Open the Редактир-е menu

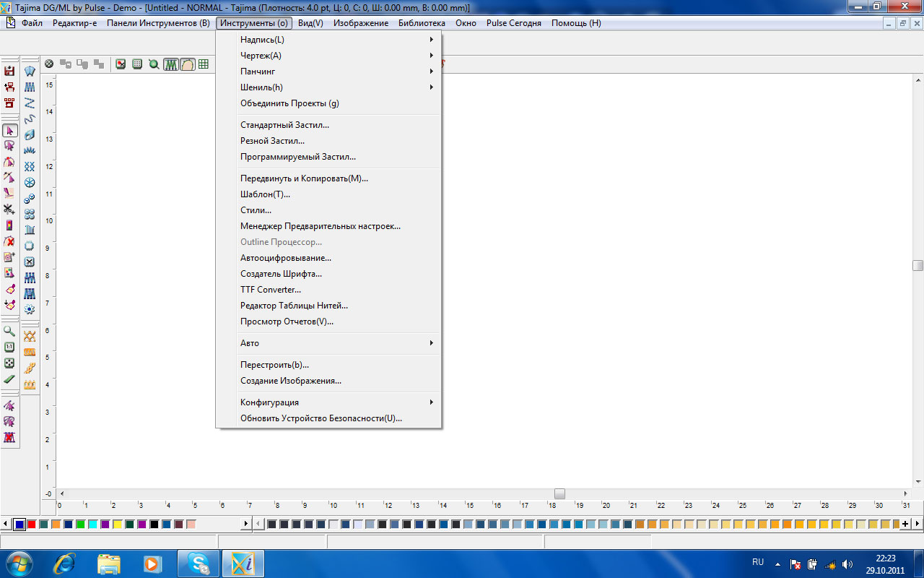[74, 23]
